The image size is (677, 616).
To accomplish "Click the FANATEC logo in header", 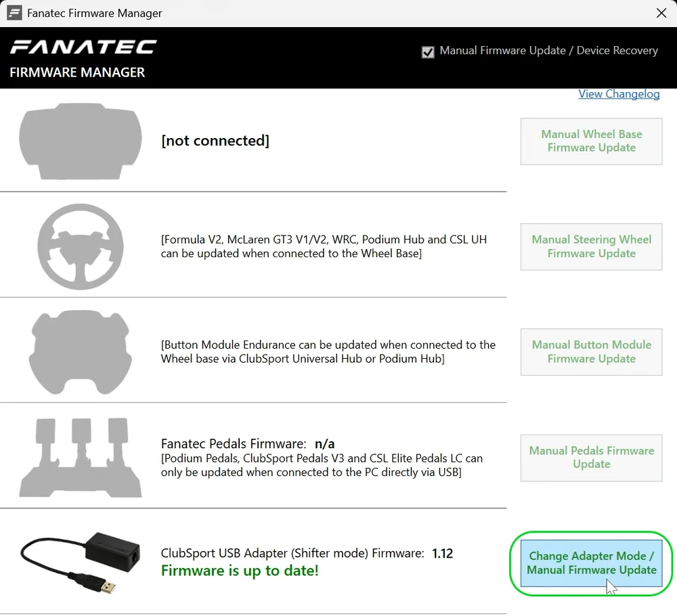I will [x=83, y=47].
